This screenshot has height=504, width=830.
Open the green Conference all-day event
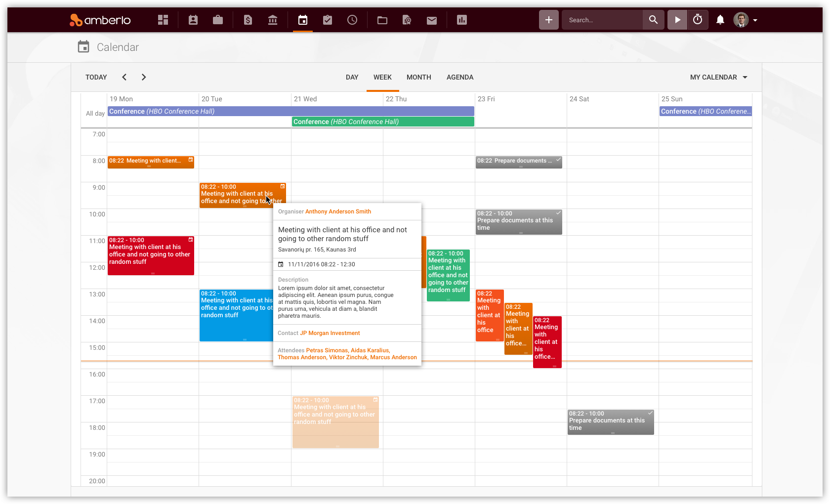tap(383, 122)
